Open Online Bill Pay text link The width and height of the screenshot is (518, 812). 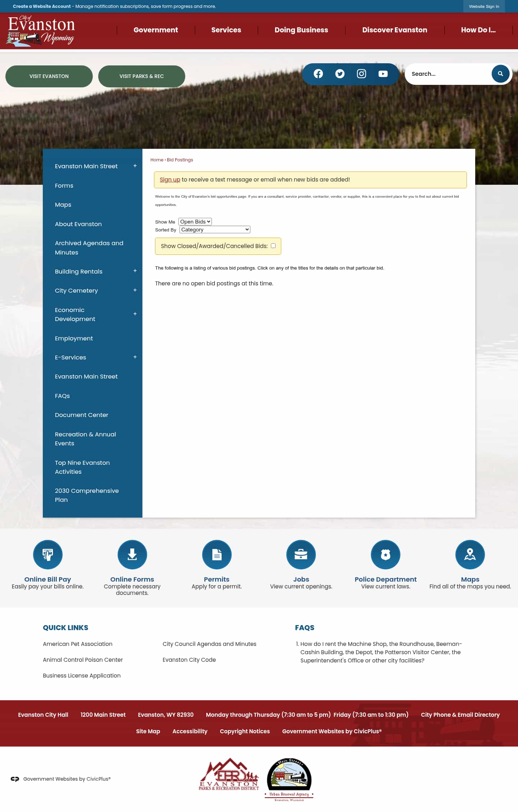(47, 579)
